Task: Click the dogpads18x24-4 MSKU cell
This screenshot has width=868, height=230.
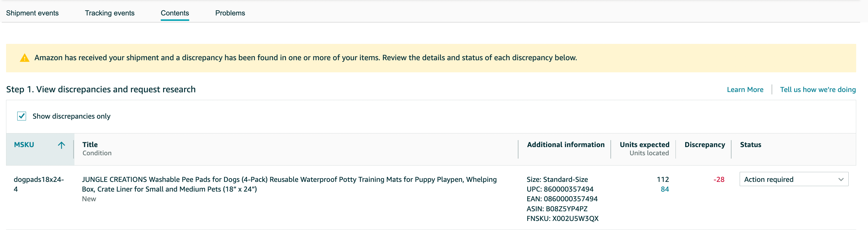Action: [x=39, y=184]
